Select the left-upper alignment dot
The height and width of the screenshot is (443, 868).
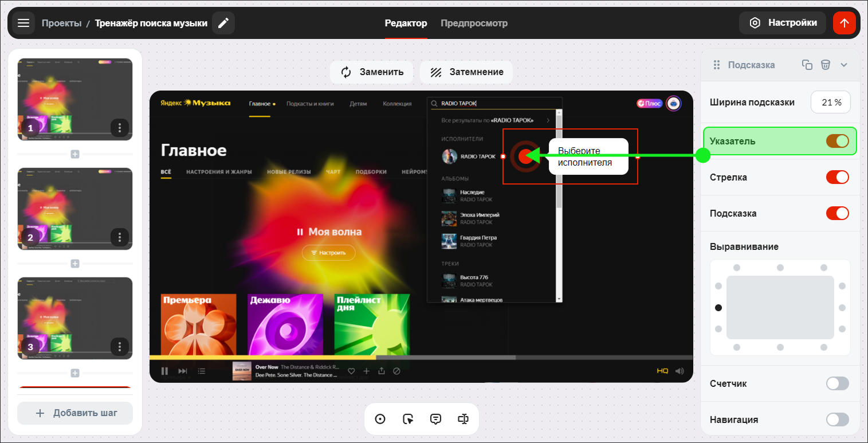tap(718, 286)
